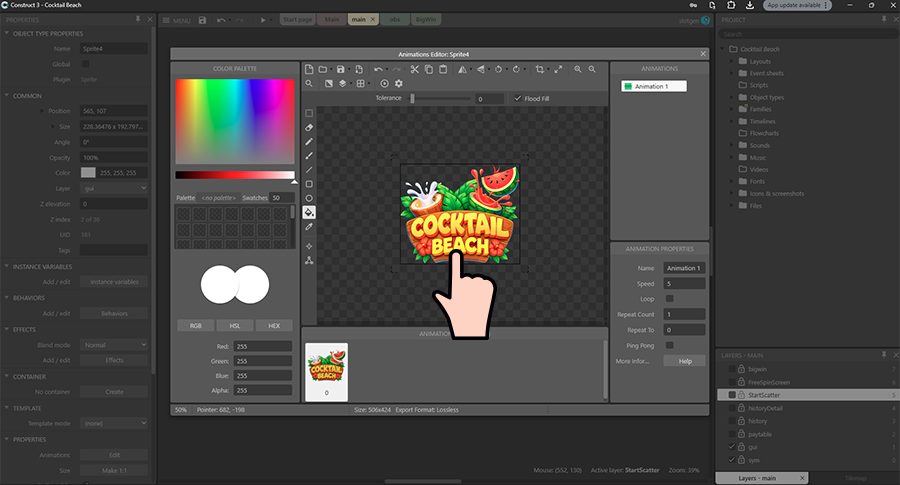Switch to the Start page tab

pyautogui.click(x=297, y=20)
